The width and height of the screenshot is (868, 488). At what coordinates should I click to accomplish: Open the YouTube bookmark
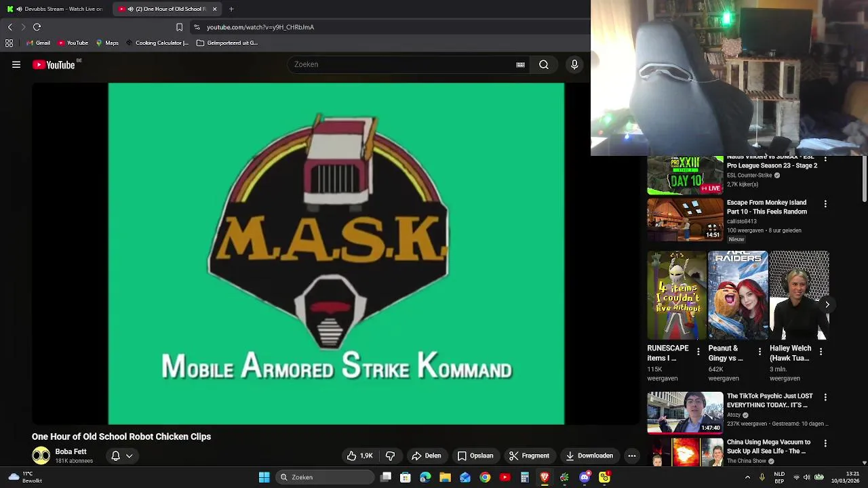tap(73, 43)
